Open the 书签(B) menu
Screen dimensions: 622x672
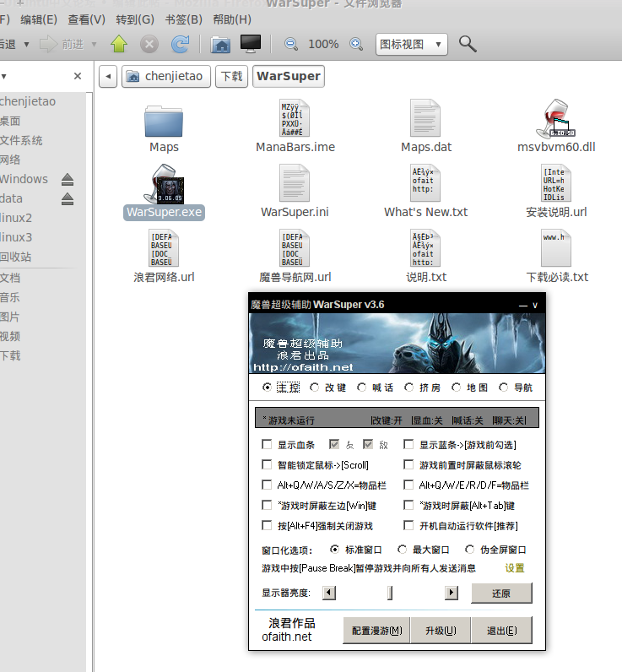(184, 19)
